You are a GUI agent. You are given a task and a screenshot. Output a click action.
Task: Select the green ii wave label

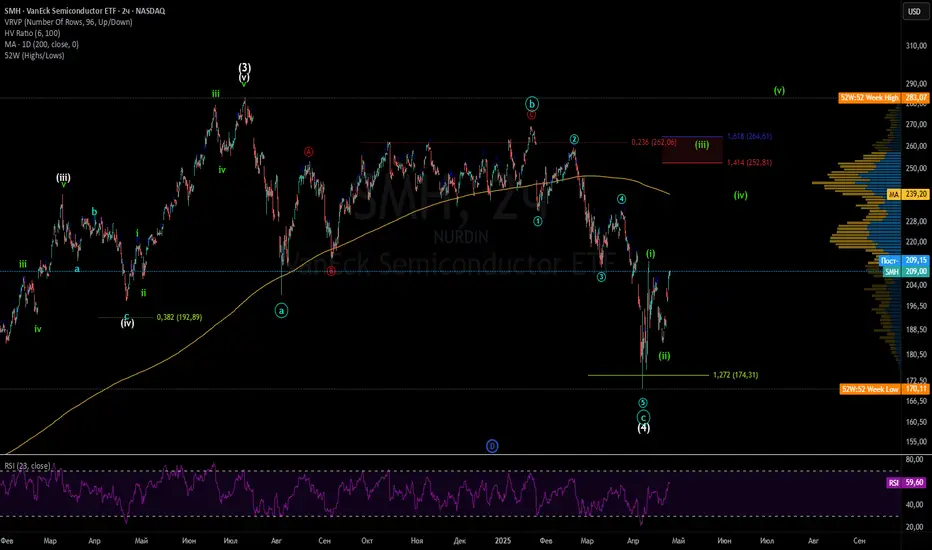pyautogui.click(x=143, y=293)
